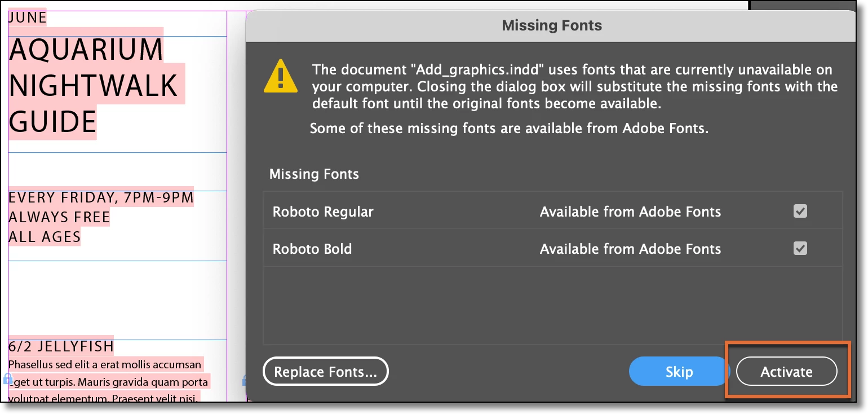This screenshot has height=414, width=868.
Task: Click Roboto Bold's Adobe Fonts availability status
Action: [630, 249]
